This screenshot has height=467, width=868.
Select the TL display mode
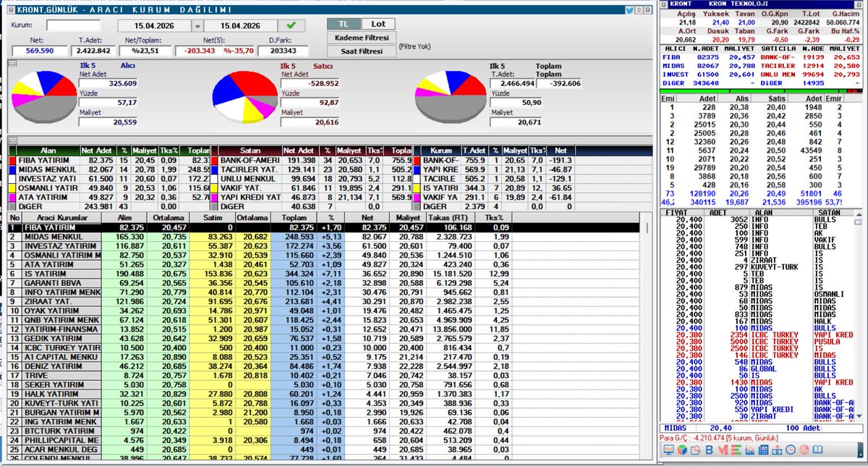[343, 24]
